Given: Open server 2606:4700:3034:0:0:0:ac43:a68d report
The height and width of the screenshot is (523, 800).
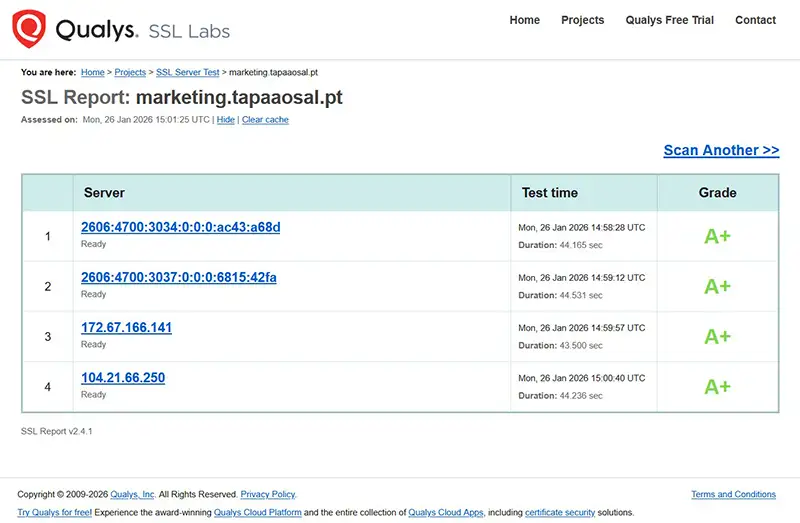Looking at the screenshot, I should [181, 227].
